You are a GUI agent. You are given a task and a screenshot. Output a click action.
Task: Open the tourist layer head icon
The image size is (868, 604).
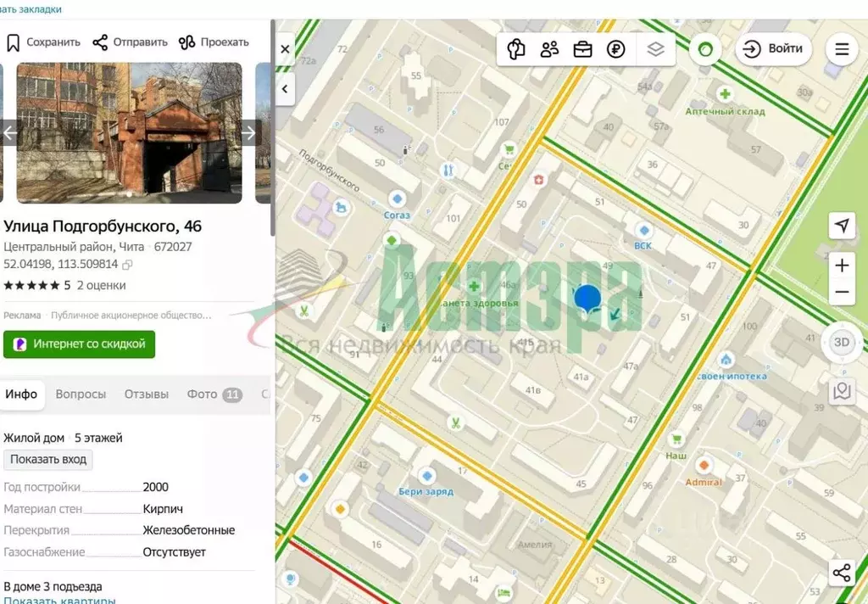(516, 49)
